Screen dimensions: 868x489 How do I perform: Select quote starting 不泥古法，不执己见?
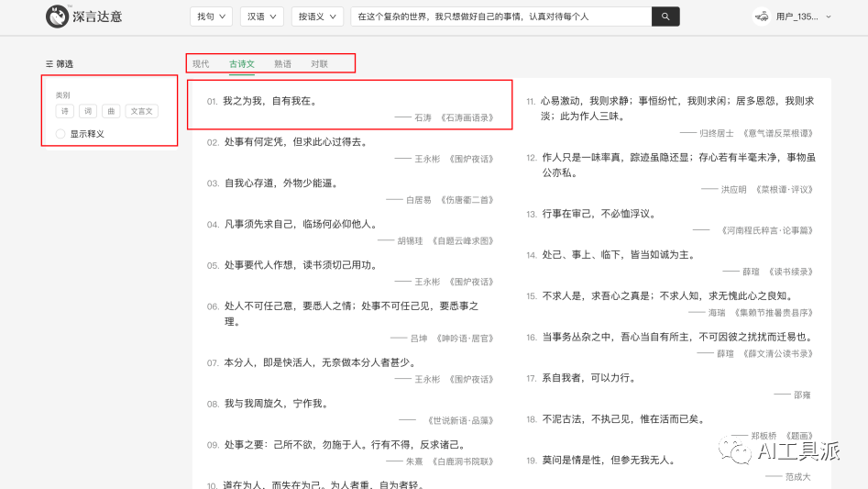624,419
